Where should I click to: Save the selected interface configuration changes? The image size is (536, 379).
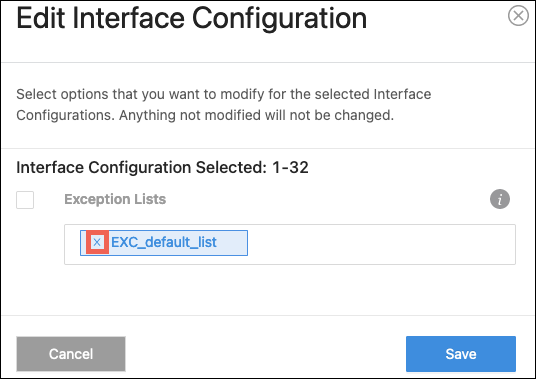point(461,354)
